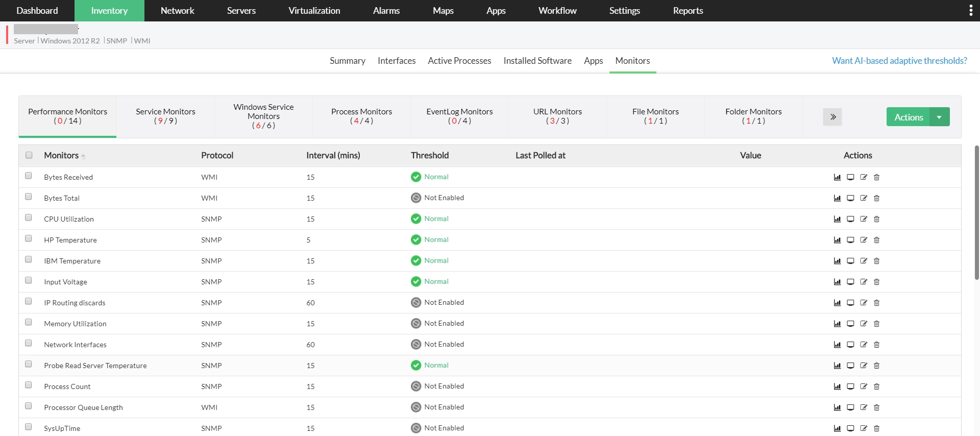This screenshot has height=436, width=980.
Task: Open File Monitors tab
Action: [655, 116]
